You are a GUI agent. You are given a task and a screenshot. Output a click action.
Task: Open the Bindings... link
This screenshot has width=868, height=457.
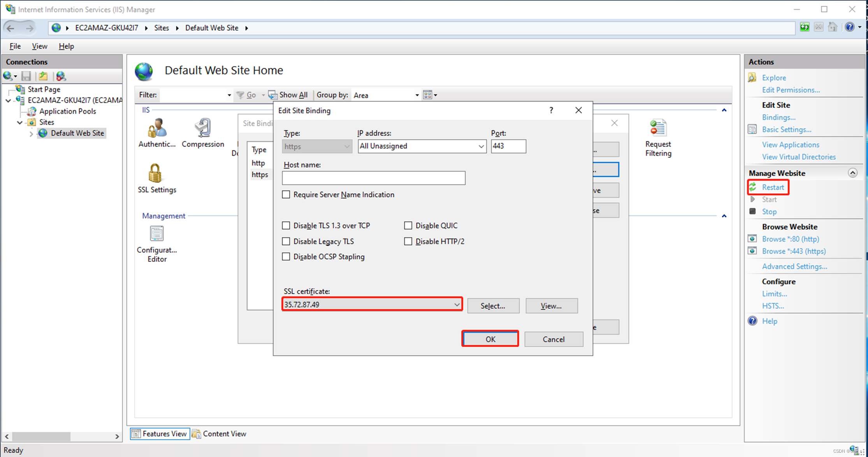coord(778,117)
